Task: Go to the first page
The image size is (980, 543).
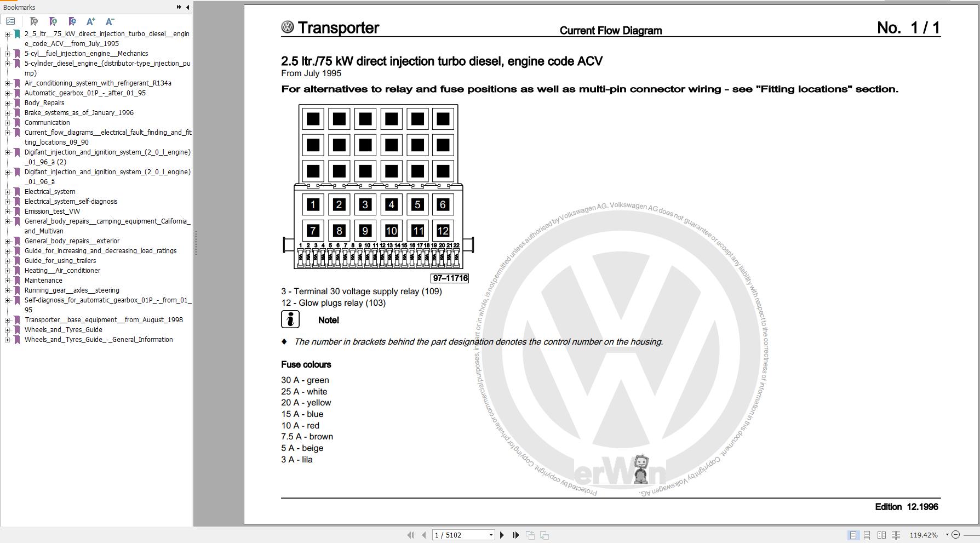Action: pyautogui.click(x=410, y=535)
